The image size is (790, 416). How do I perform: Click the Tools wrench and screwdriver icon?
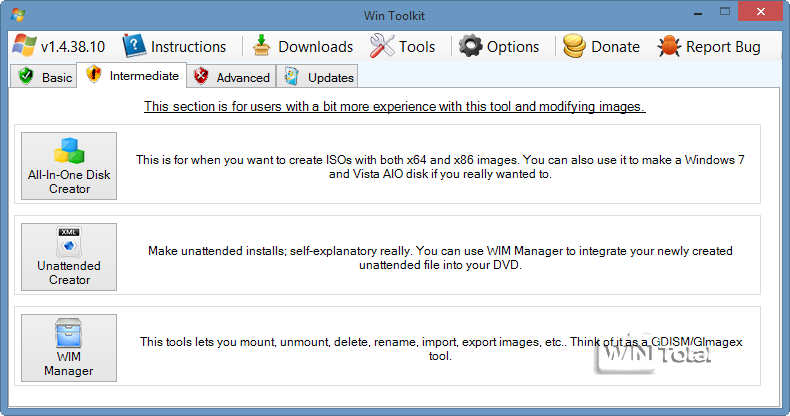pos(382,46)
